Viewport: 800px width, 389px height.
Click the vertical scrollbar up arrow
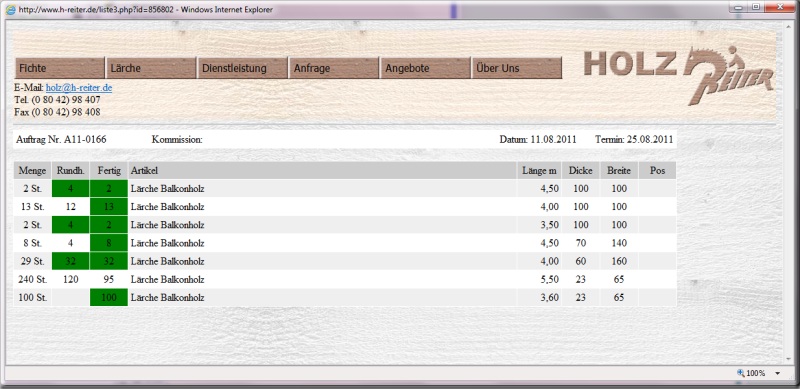788,26
